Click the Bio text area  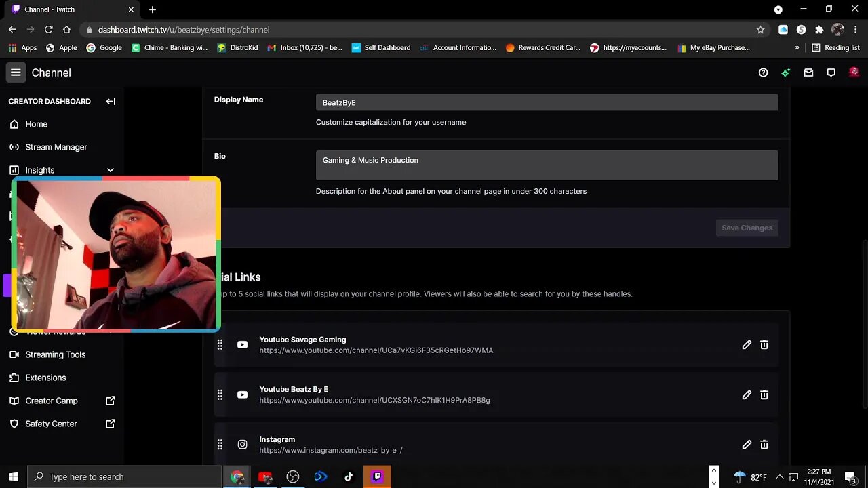(x=547, y=165)
